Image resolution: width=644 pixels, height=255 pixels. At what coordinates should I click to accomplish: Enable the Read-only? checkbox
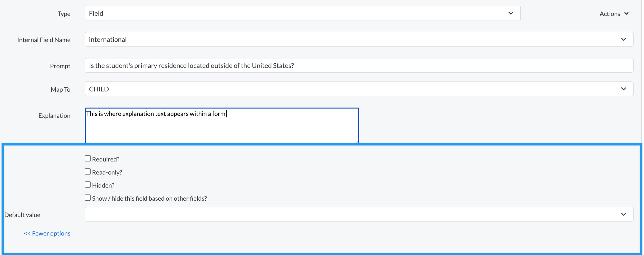pyautogui.click(x=88, y=172)
